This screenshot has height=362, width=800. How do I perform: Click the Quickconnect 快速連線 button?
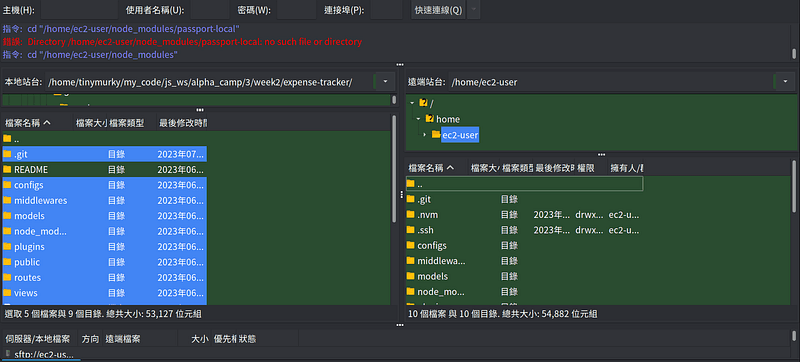click(438, 10)
